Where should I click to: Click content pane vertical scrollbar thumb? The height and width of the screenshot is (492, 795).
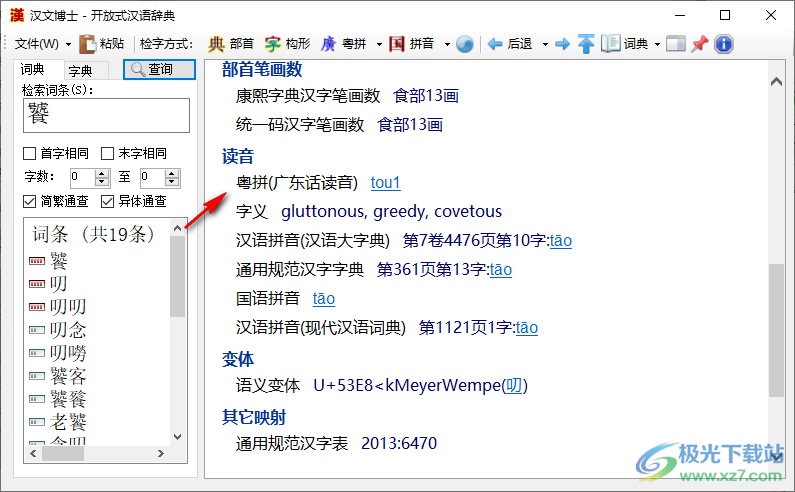pyautogui.click(x=776, y=330)
